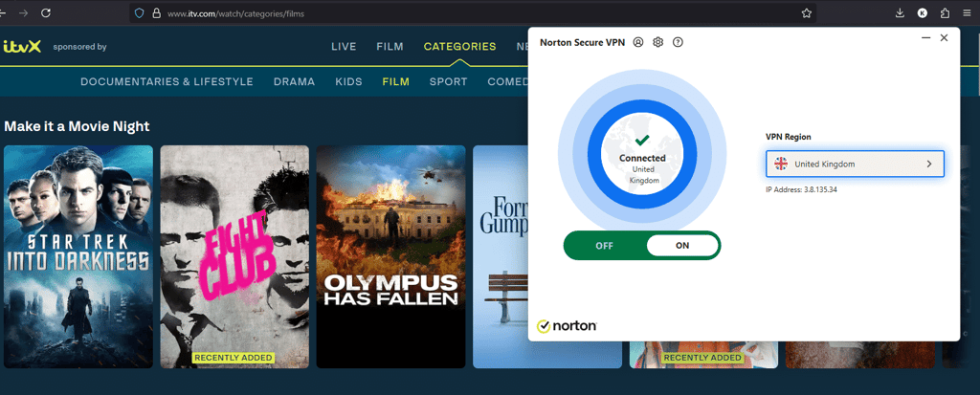This screenshot has height=395, width=980.
Task: Click the VPN Region label
Action: click(789, 137)
